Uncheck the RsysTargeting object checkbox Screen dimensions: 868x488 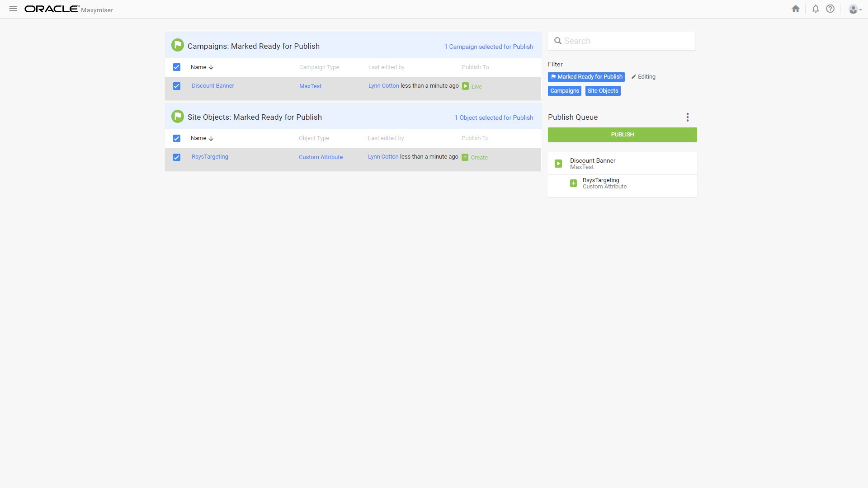177,157
